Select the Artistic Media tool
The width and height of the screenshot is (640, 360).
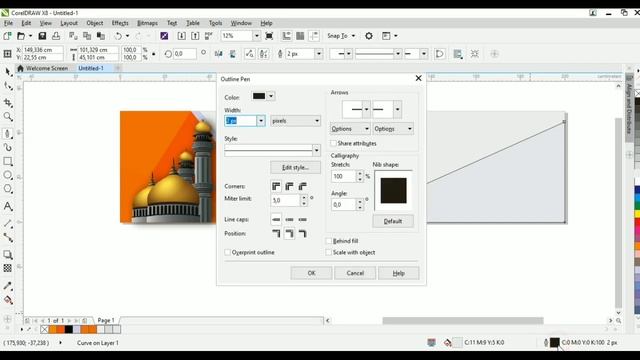pyautogui.click(x=8, y=147)
